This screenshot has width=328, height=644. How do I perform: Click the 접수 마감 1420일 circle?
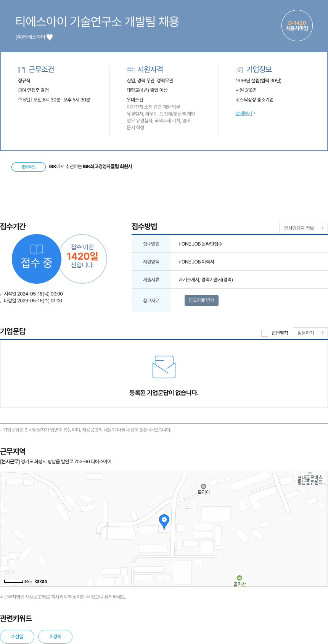tap(82, 259)
